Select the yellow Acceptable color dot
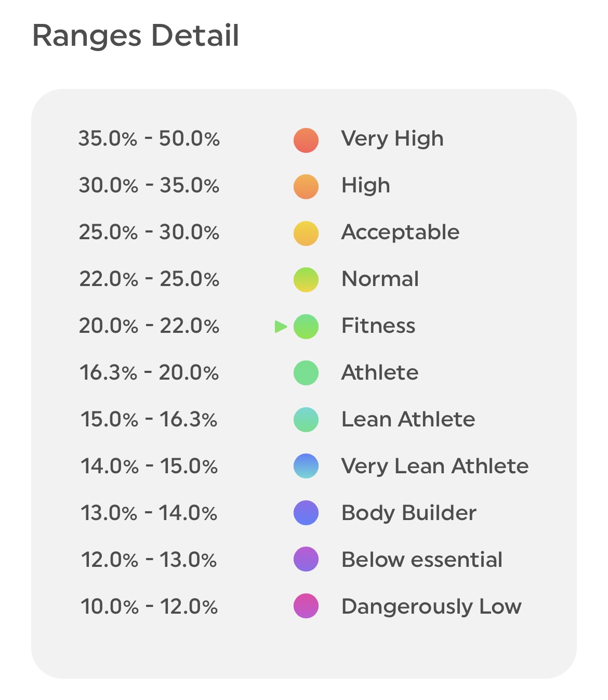The image size is (608, 700). tap(306, 233)
